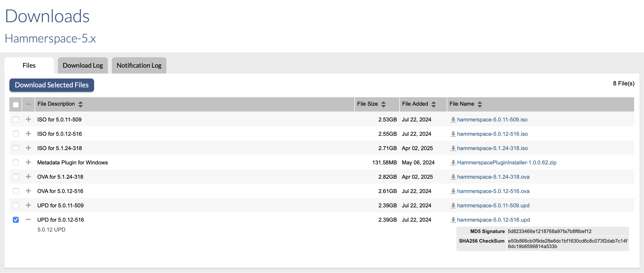Click the '5.0.12 UPD' description text
This screenshot has height=273, width=644.
coord(51,230)
